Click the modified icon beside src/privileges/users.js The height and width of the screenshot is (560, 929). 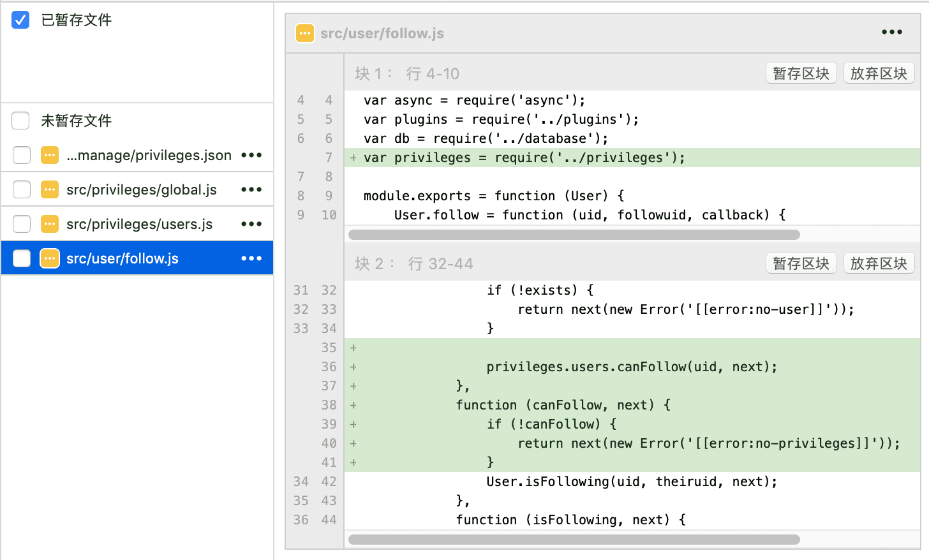(x=50, y=224)
